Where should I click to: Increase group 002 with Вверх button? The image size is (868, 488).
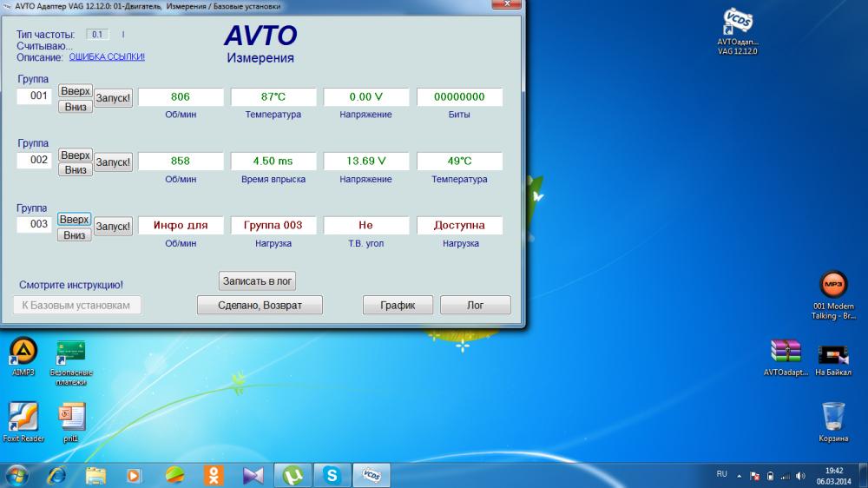[x=76, y=155]
